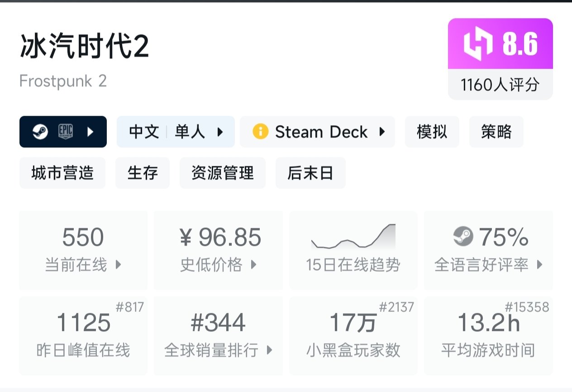Expand the 中文 单人 language details arrow
The height and width of the screenshot is (392, 572).
pos(220,132)
